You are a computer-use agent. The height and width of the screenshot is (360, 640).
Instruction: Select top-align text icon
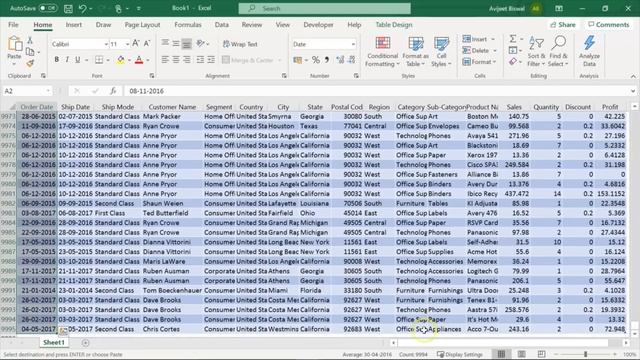(x=165, y=43)
